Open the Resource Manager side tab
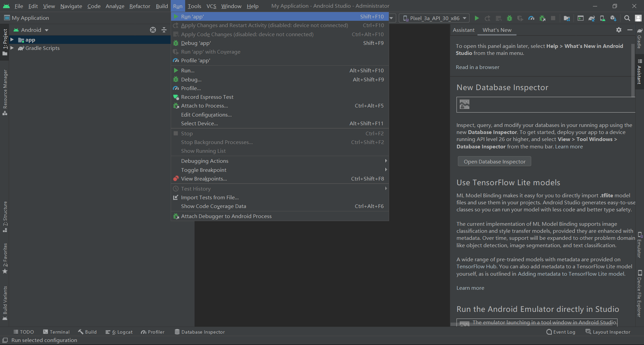The width and height of the screenshot is (644, 345). 5,92
